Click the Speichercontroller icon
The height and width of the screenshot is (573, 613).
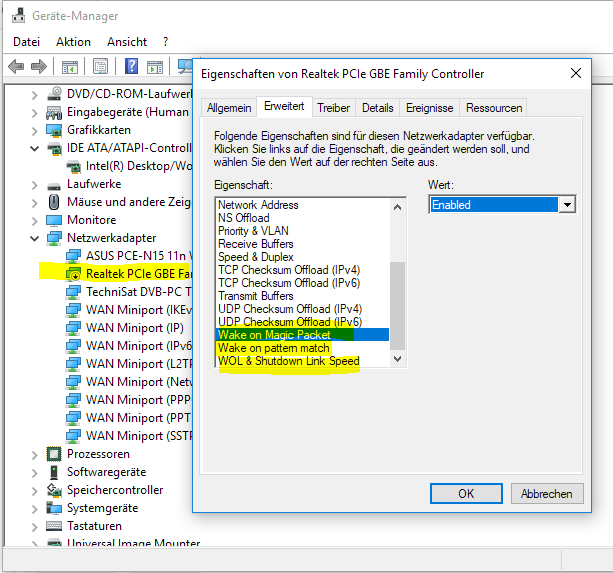tap(54, 490)
